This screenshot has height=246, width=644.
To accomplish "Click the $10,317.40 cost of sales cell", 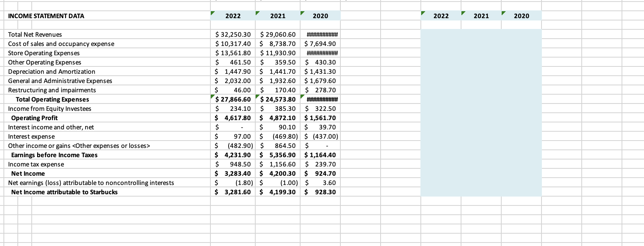I will pos(233,44).
